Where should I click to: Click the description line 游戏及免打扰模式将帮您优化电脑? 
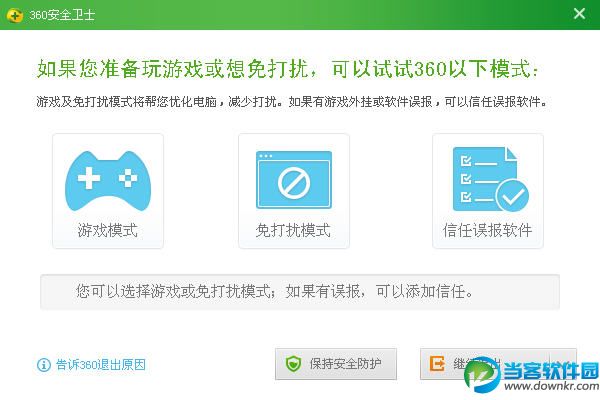(x=292, y=102)
